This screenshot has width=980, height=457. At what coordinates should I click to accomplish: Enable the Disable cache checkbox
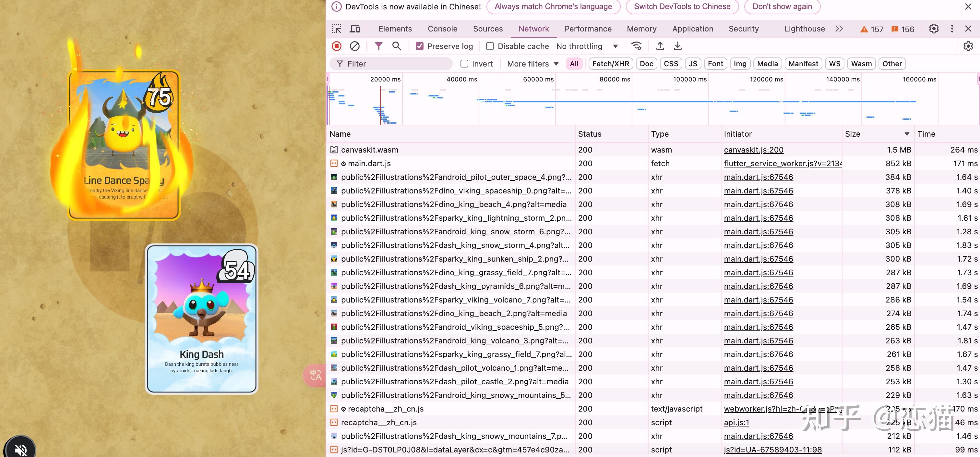[490, 46]
